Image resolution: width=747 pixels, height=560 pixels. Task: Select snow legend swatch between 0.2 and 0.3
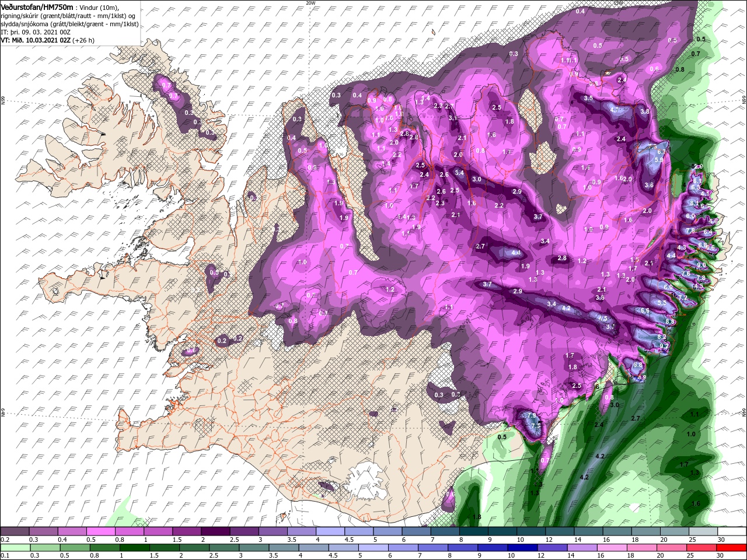[x=14, y=531]
